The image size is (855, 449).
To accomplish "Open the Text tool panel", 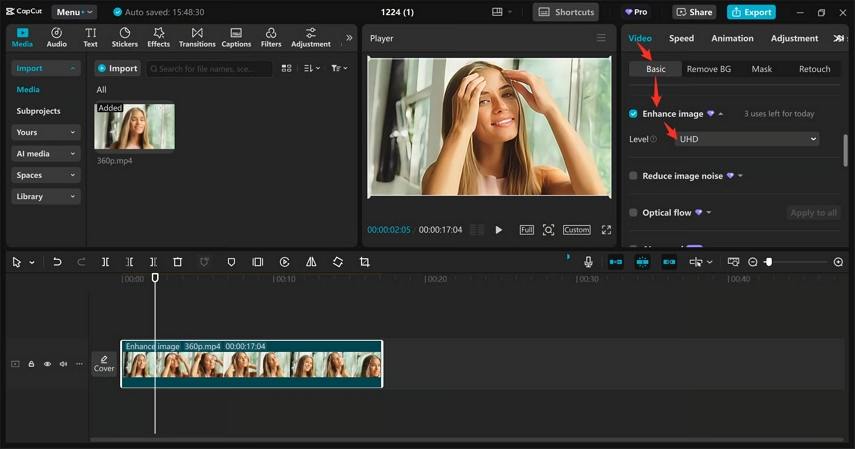I will 91,38.
